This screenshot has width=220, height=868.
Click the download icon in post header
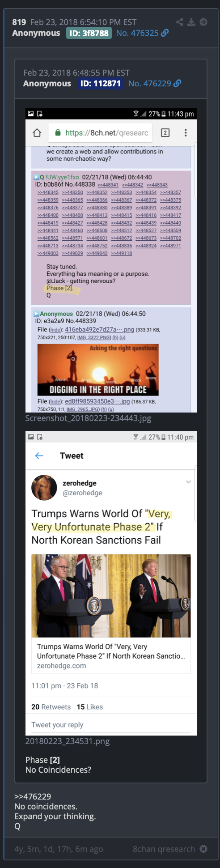(191, 22)
